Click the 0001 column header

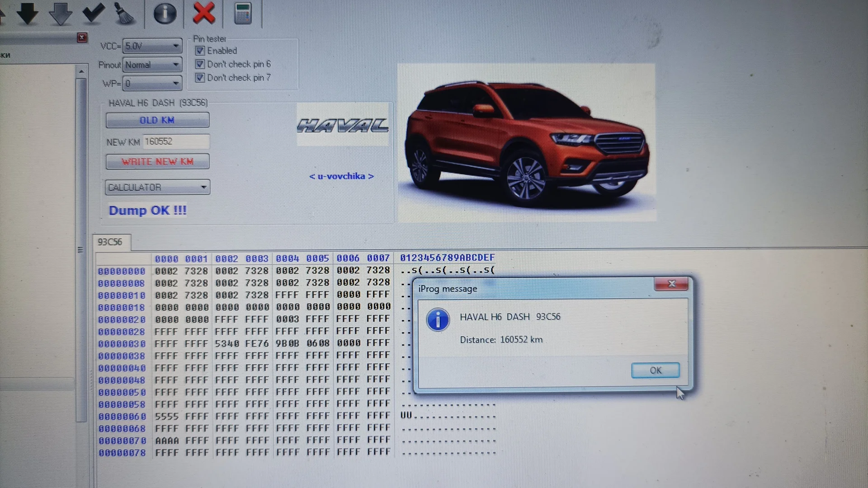[x=196, y=259]
